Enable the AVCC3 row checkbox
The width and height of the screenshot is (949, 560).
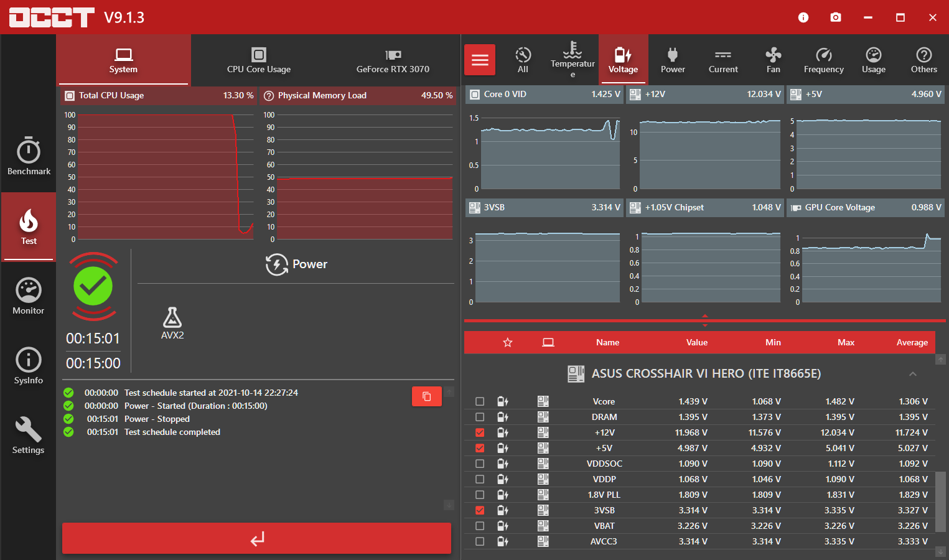point(480,541)
